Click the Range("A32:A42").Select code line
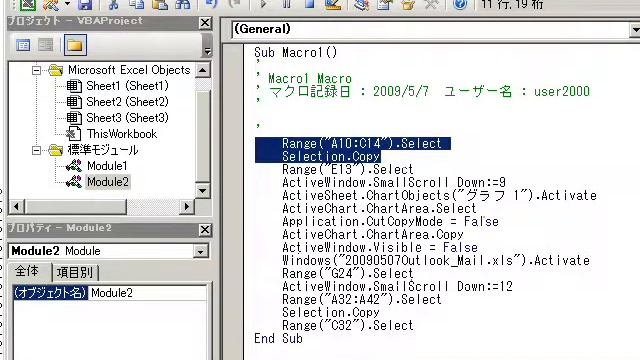Image resolution: width=640 pixels, height=360 pixels. (x=362, y=300)
